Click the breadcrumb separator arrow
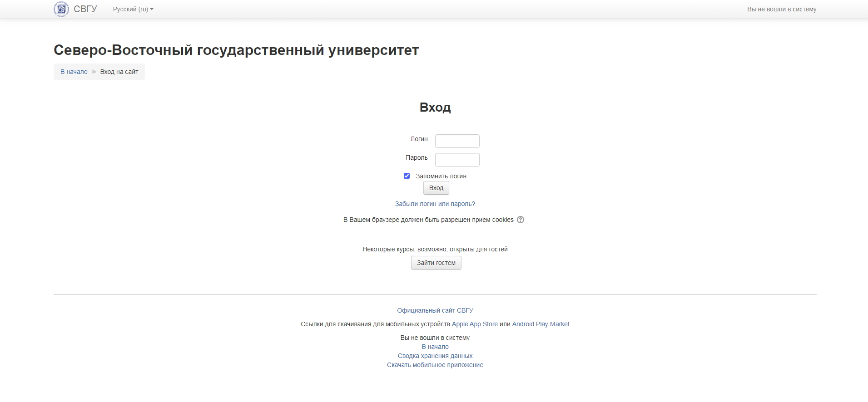The image size is (868, 402). 94,72
